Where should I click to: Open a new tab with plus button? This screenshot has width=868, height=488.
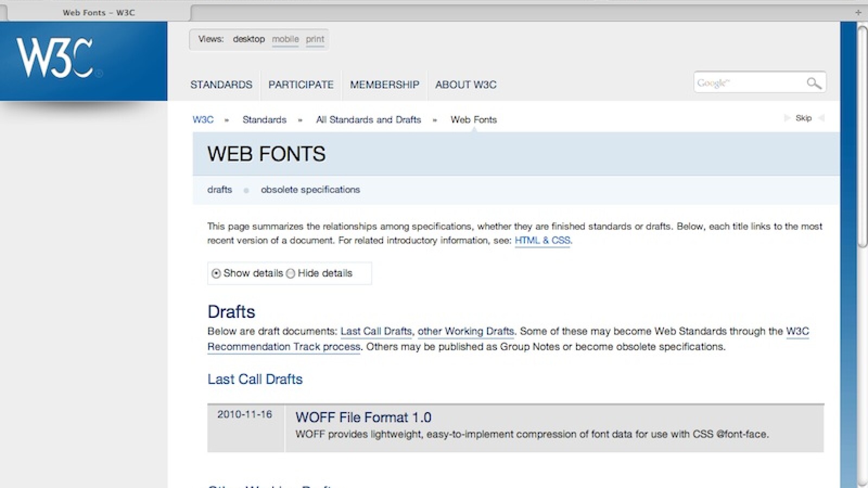tap(858, 12)
